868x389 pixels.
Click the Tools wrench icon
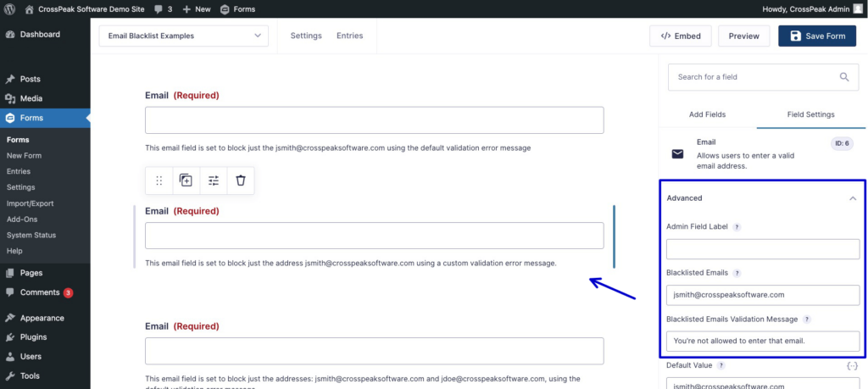(10, 375)
